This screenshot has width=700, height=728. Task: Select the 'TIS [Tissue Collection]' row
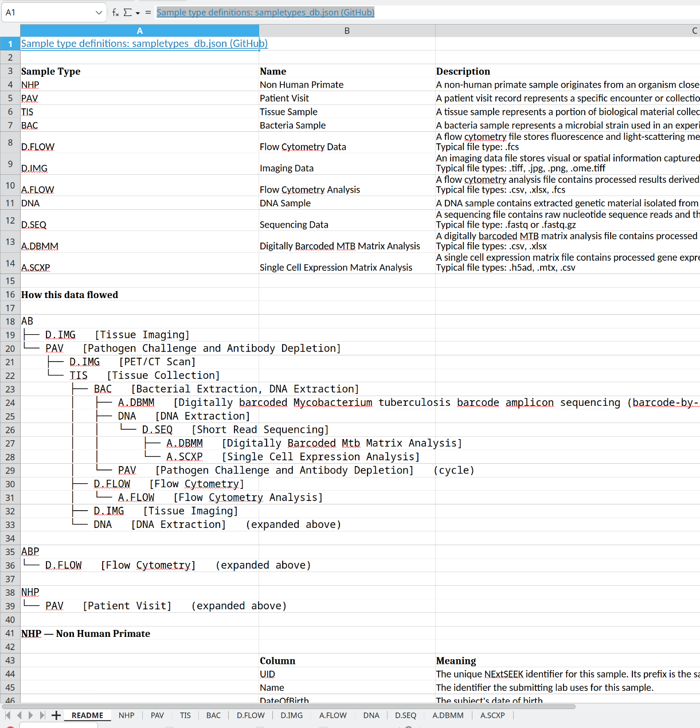pyautogui.click(x=139, y=375)
